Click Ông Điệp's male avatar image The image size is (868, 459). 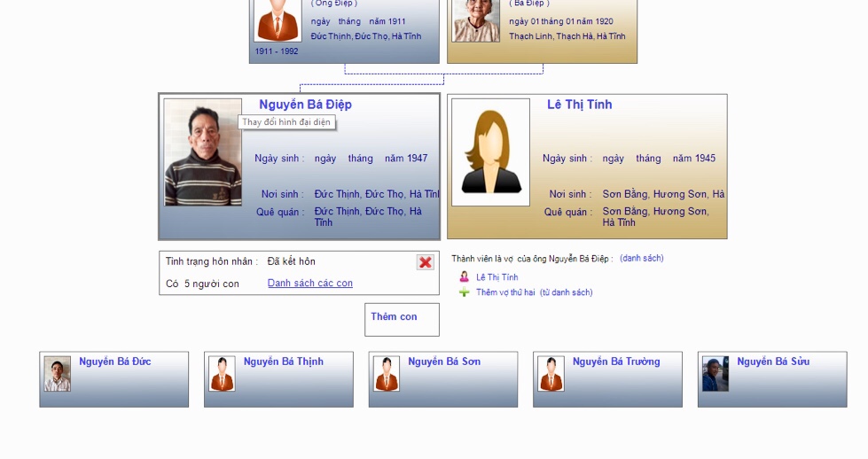pos(278,19)
